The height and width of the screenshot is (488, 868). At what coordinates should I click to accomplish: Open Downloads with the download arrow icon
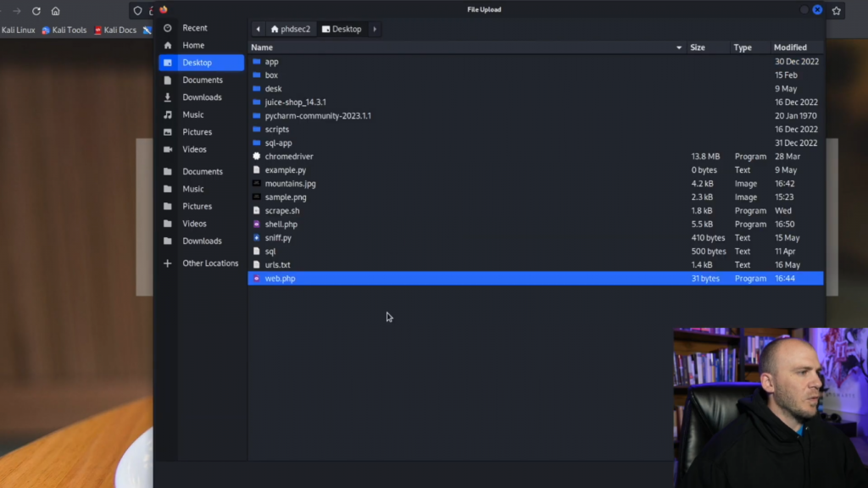[201, 97]
